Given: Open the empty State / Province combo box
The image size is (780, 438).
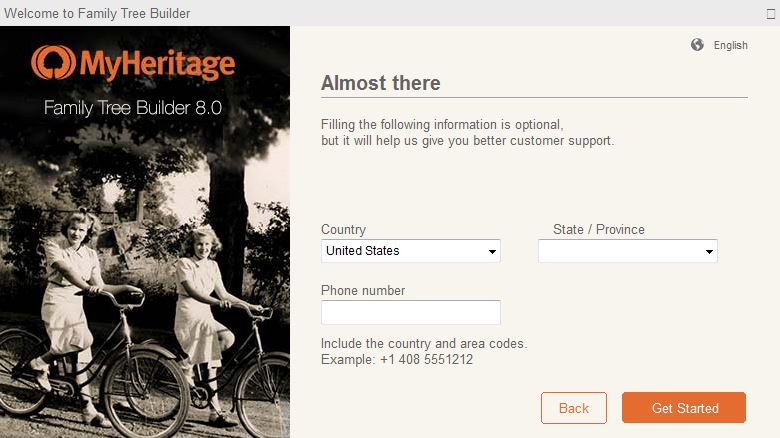Looking at the screenshot, I should (x=620, y=252).
